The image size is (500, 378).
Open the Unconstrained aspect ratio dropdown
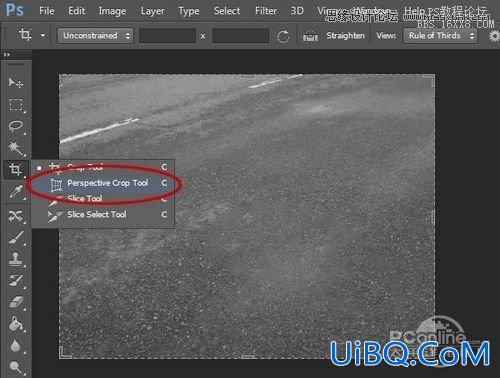tap(95, 36)
